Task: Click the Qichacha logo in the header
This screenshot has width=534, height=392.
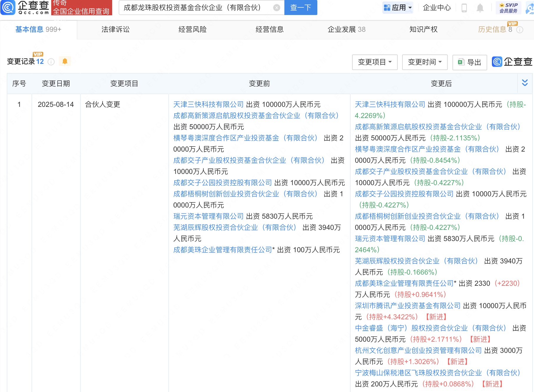Action: [25, 7]
